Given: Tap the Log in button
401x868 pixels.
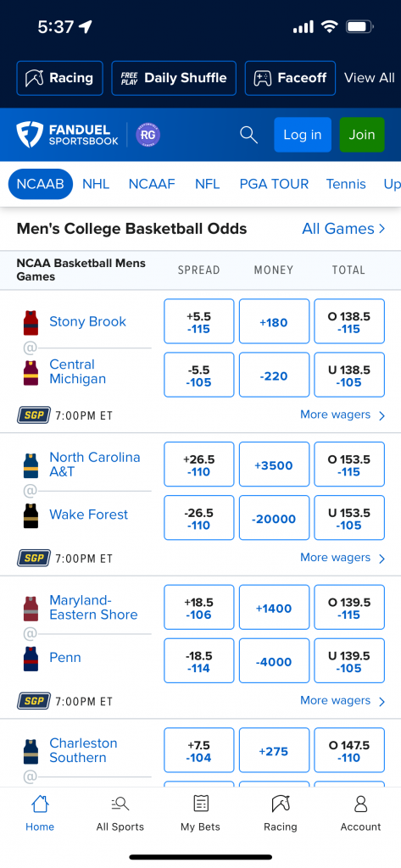Looking at the screenshot, I should tap(303, 135).
